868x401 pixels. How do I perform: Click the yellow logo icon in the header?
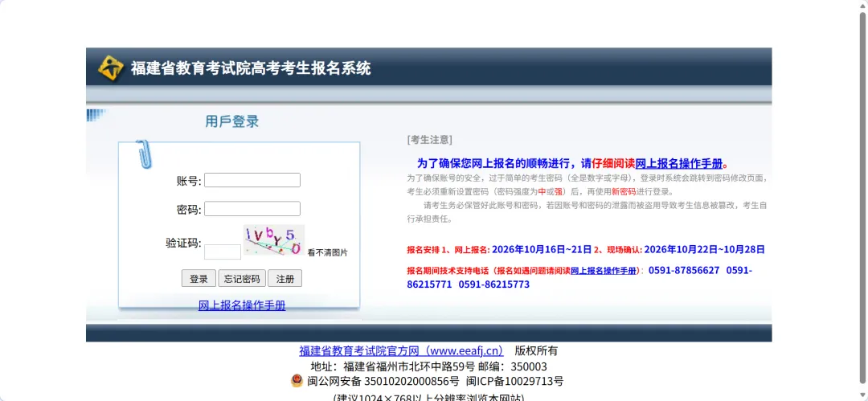coord(111,68)
